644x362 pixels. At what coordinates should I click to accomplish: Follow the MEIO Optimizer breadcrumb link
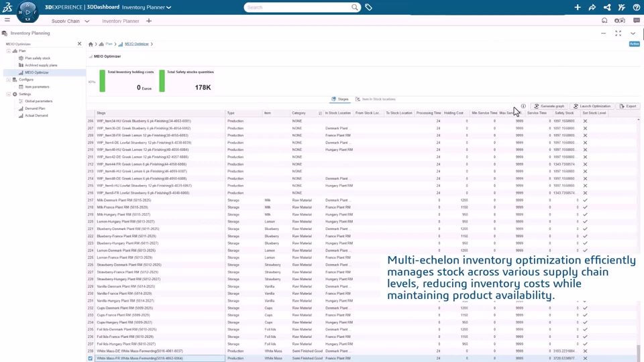tap(137, 44)
